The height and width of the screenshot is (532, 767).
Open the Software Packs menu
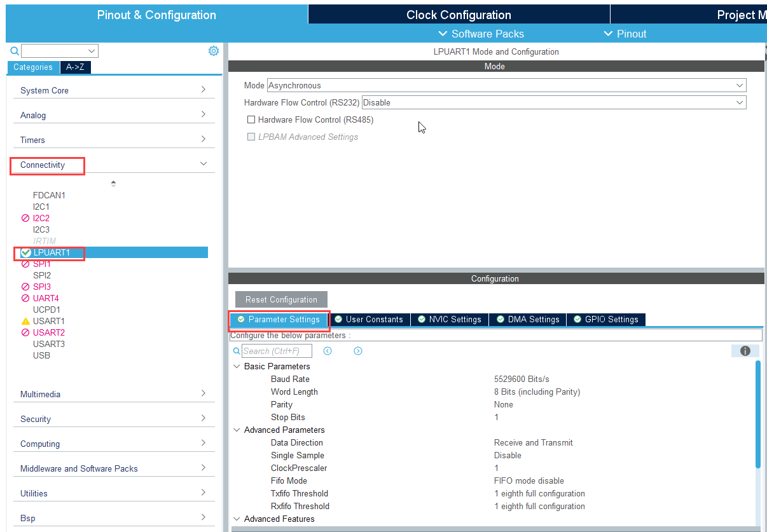481,34
